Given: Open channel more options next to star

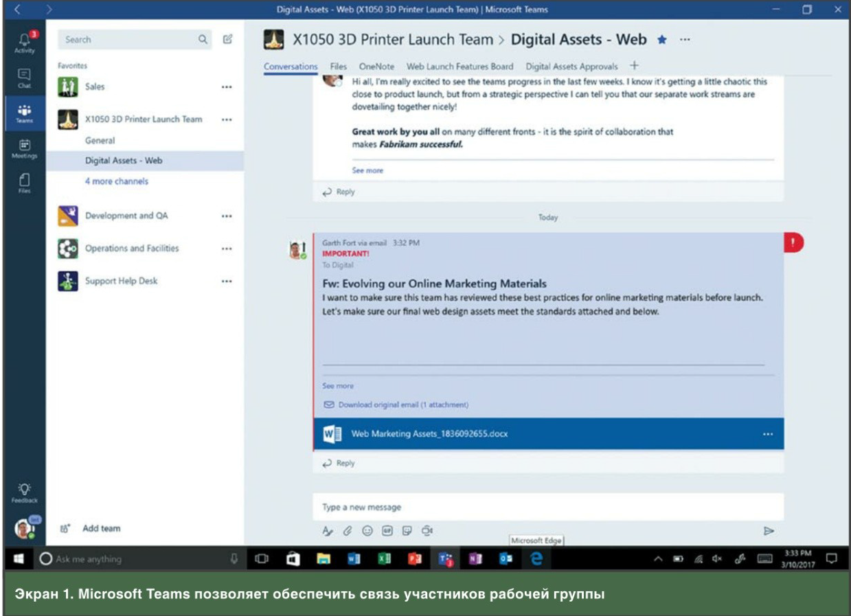Looking at the screenshot, I should click(685, 40).
